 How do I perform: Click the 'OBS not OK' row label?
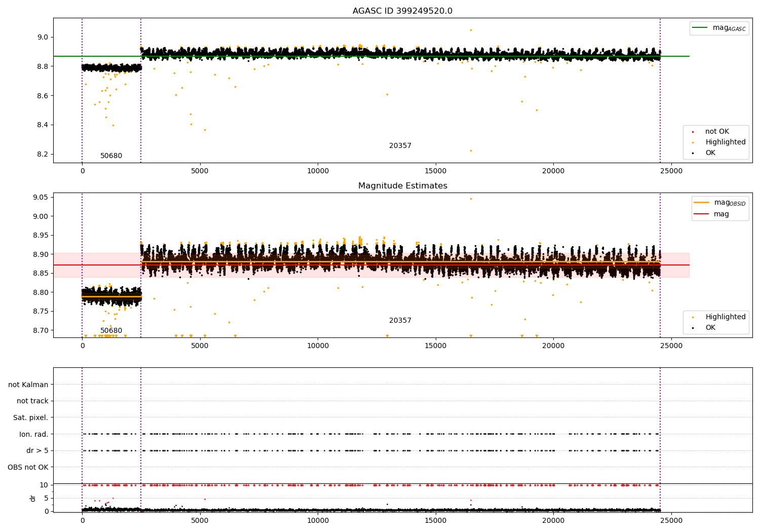coord(28,467)
